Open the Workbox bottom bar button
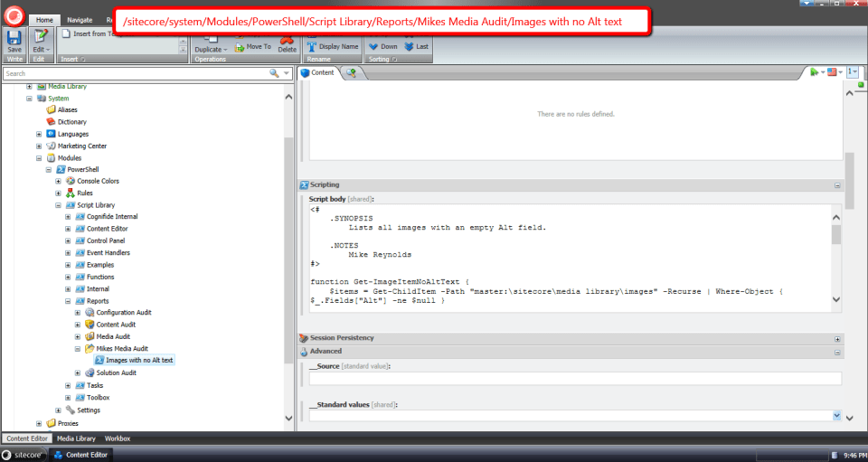 click(x=118, y=438)
